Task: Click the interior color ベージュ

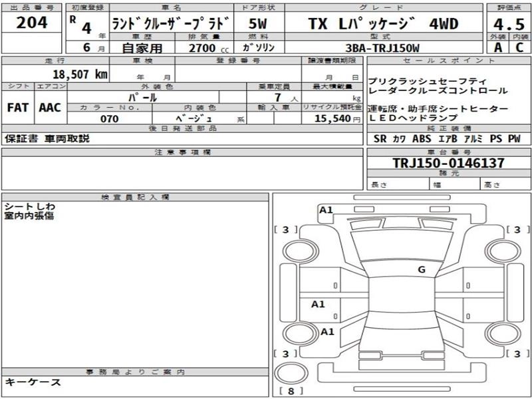Action: [194, 118]
